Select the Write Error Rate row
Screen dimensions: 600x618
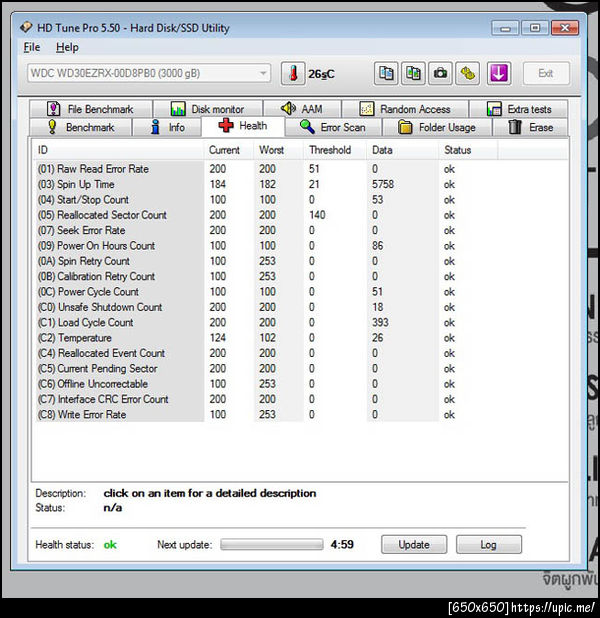[x=266, y=415]
